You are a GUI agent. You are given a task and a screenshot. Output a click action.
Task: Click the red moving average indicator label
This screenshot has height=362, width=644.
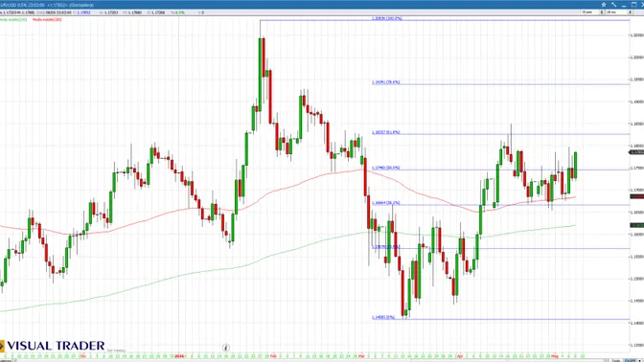click(47, 19)
